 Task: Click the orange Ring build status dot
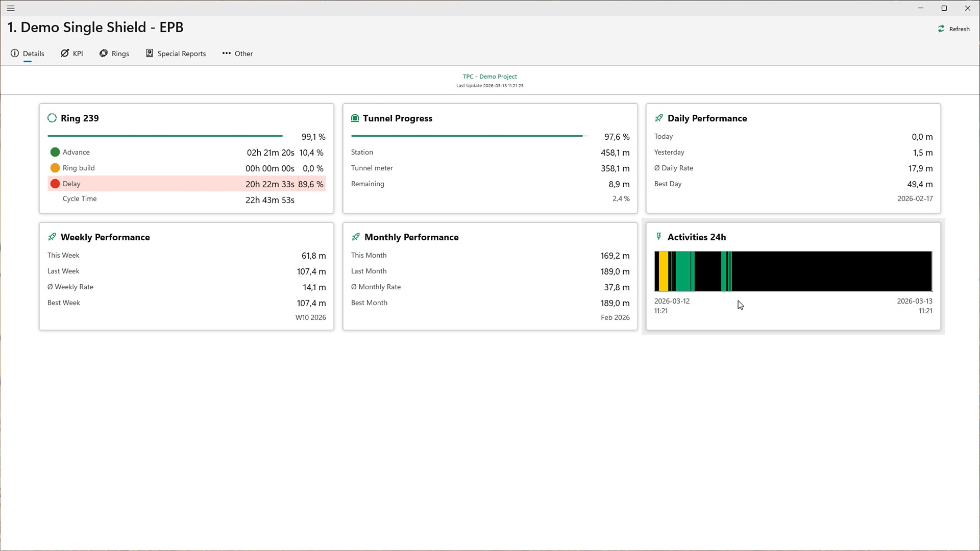click(55, 168)
